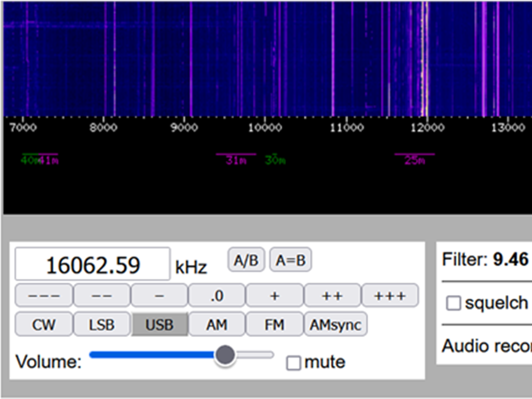Tune up with the +++ step button
532x399 pixels.
390,295
